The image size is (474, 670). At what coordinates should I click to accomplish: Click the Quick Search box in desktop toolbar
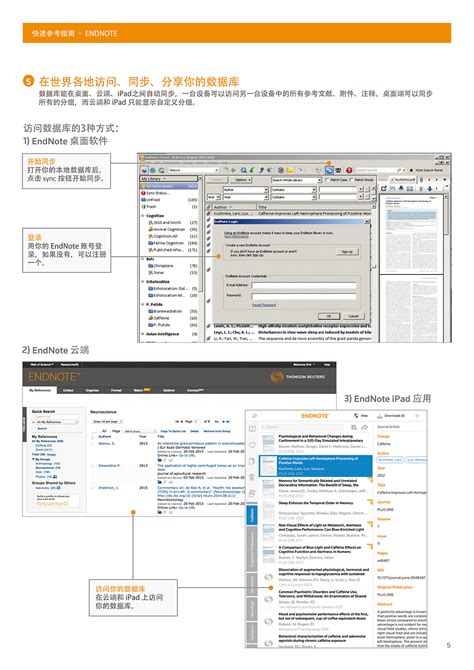[x=379, y=170]
